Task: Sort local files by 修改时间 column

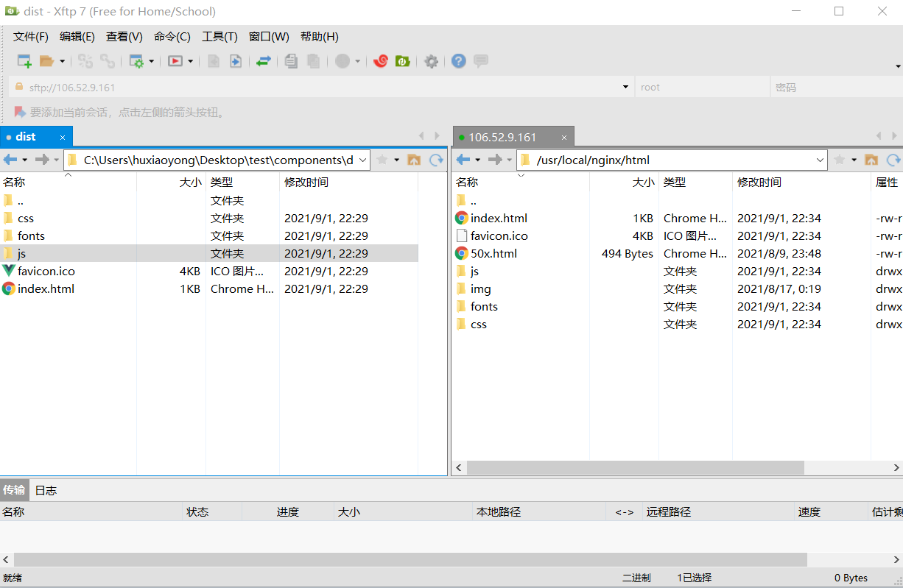Action: click(348, 182)
